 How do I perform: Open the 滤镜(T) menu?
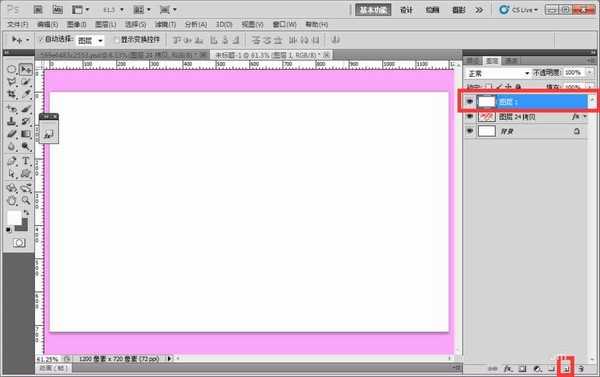(x=165, y=24)
